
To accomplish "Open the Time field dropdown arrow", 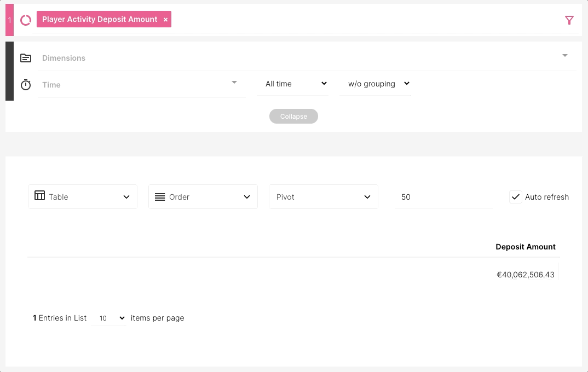I will (x=234, y=83).
